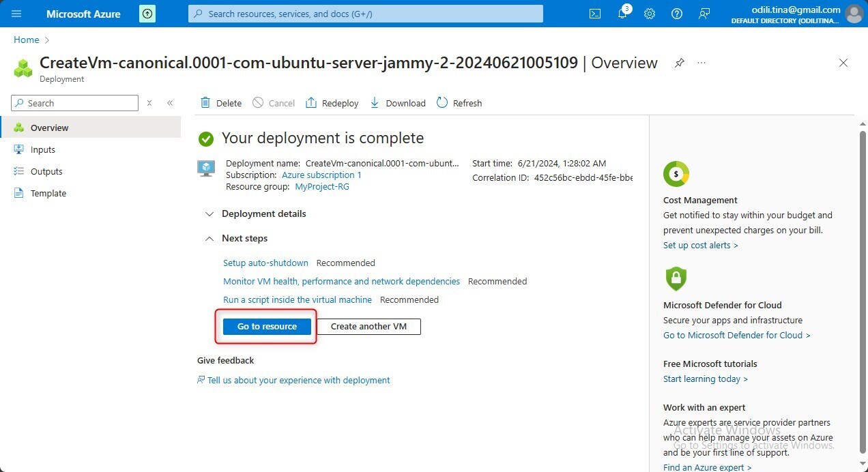Refresh the deployment overview
This screenshot has width=868, height=472.
(x=459, y=103)
